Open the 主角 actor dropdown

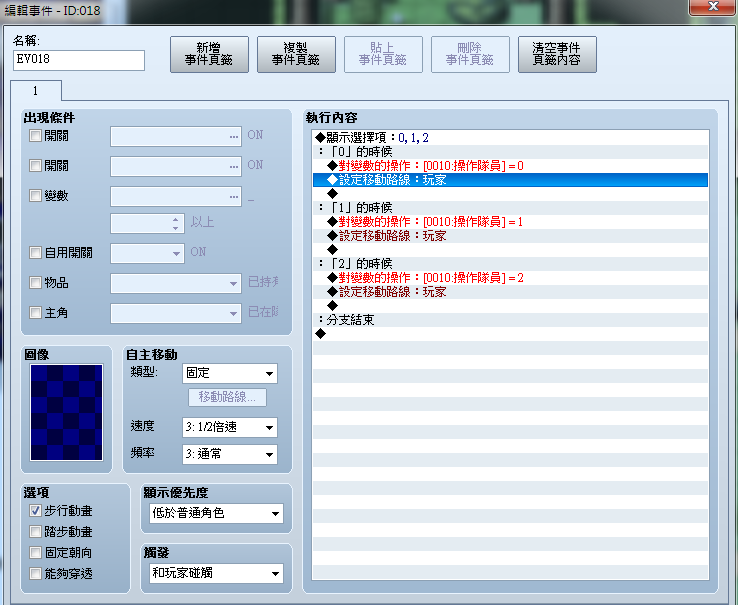(176, 313)
